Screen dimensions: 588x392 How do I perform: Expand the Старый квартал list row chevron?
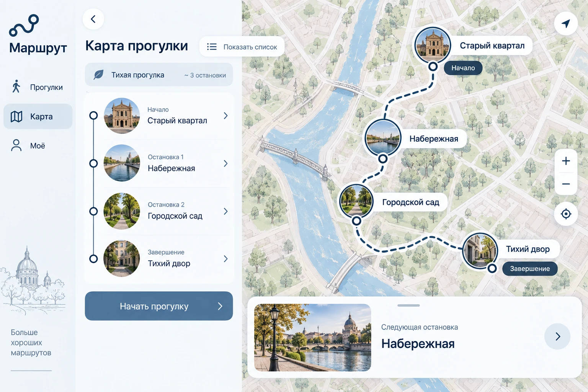pyautogui.click(x=225, y=116)
